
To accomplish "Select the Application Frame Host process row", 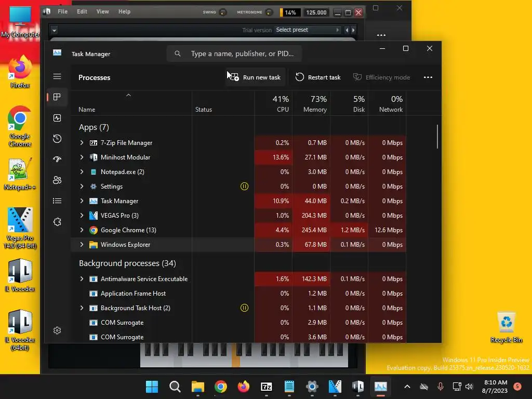I will coord(238,293).
